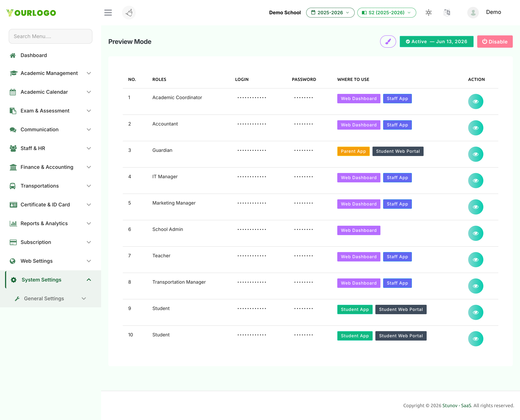Open the 2025-2026 academic year dropdown
The image size is (520, 420).
coord(330,13)
